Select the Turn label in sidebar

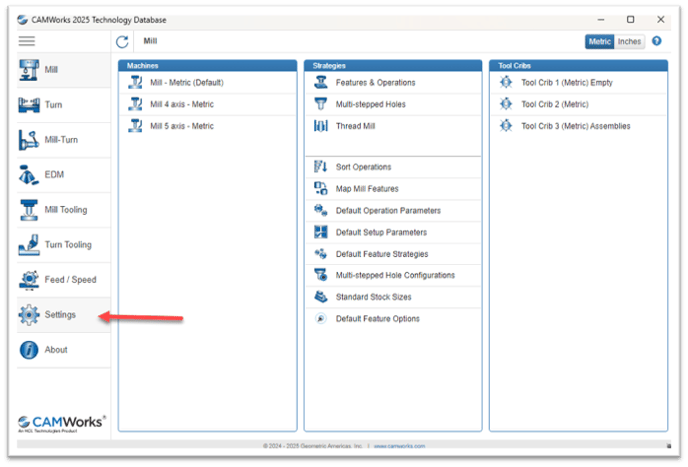(54, 105)
